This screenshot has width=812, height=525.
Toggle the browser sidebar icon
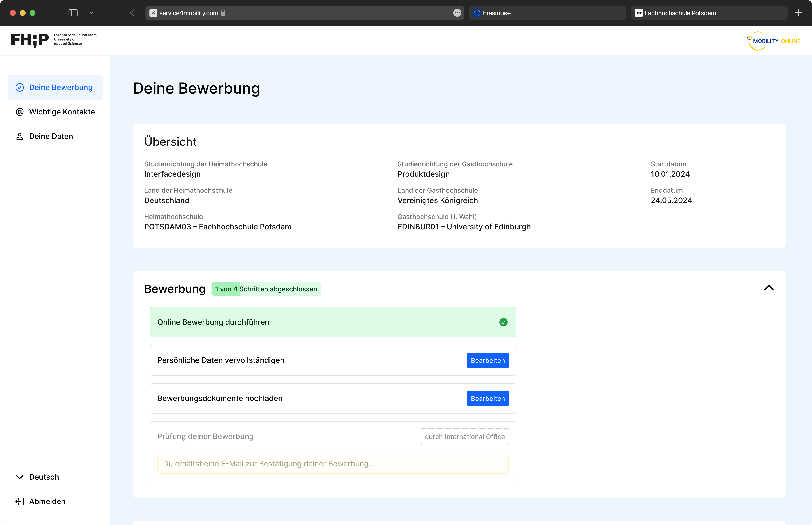(x=73, y=13)
